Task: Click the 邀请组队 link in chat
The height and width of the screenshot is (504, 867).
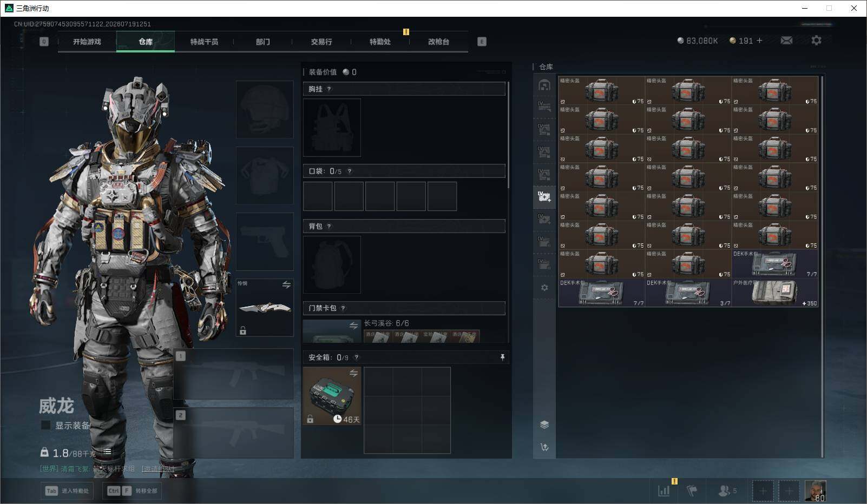Action: 158,469
